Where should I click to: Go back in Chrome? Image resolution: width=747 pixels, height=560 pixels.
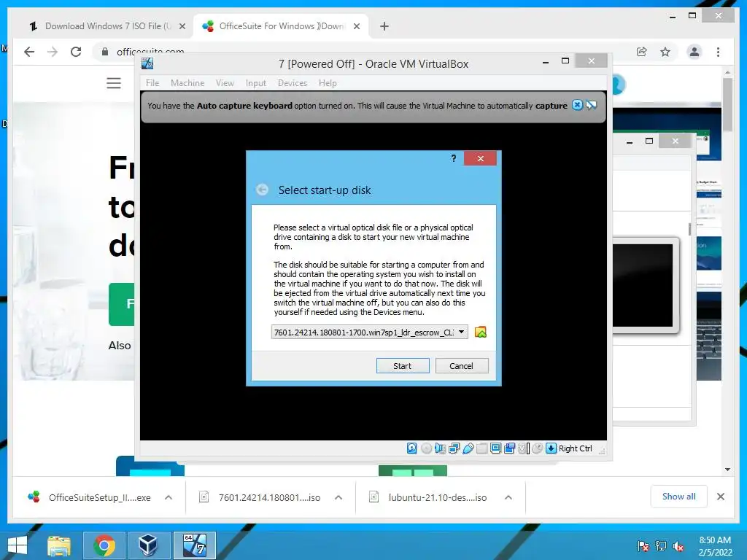[29, 52]
